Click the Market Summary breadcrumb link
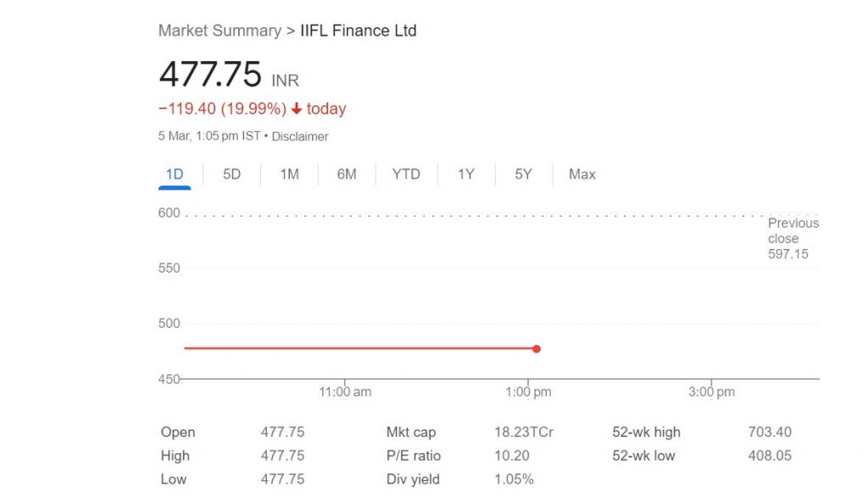This screenshot has width=868, height=498. click(220, 30)
